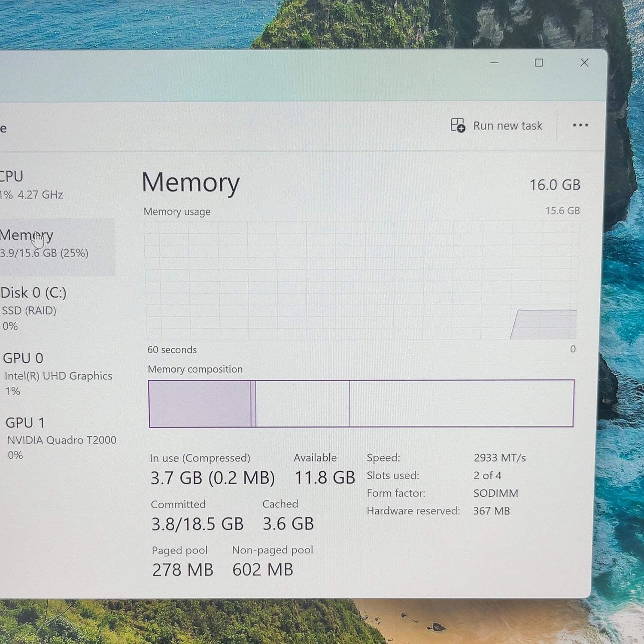Click the standby segment of memory composition bar

point(302,404)
